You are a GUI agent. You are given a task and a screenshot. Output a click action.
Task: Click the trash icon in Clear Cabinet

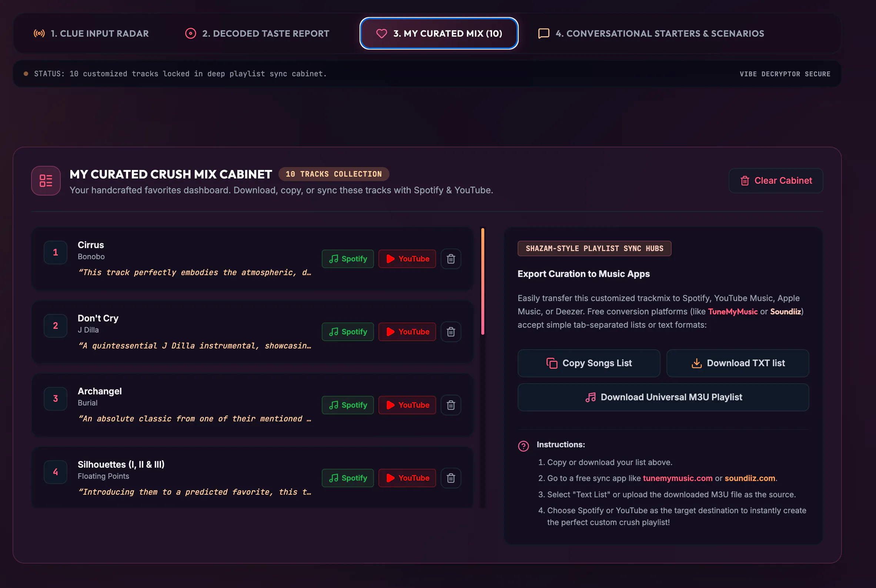point(745,181)
